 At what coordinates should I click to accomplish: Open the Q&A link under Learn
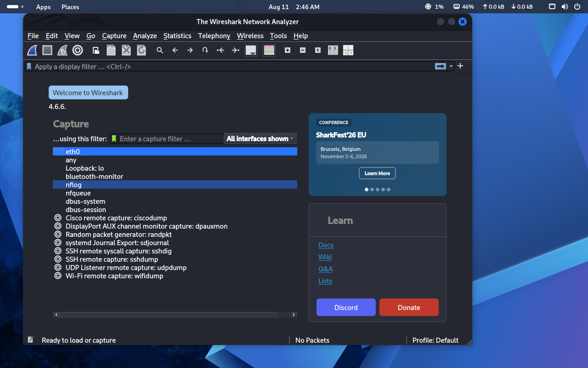pos(325,269)
